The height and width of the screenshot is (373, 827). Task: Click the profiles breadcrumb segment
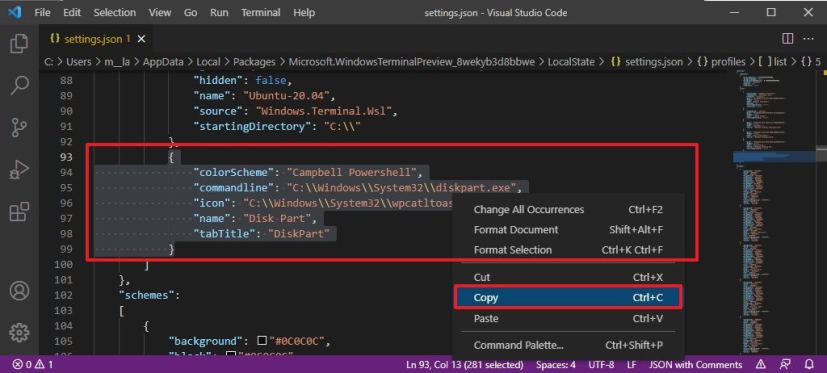click(x=721, y=62)
